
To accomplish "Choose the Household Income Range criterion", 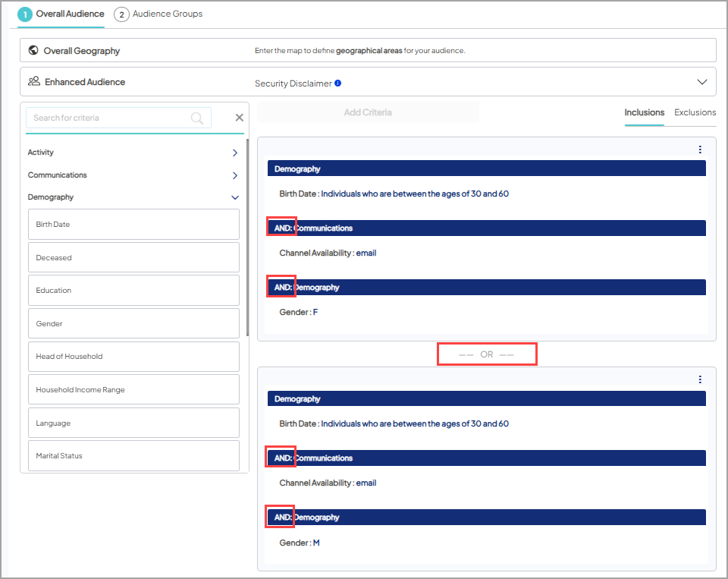I will tap(133, 389).
